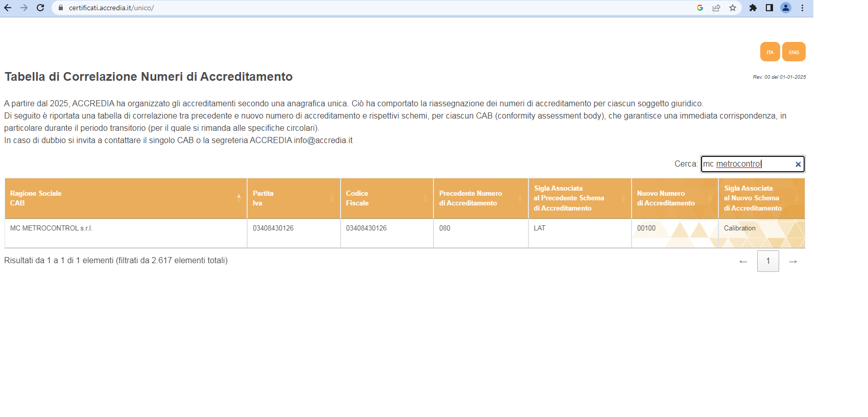Click the address bar URL certificati.accredia.it

111,8
